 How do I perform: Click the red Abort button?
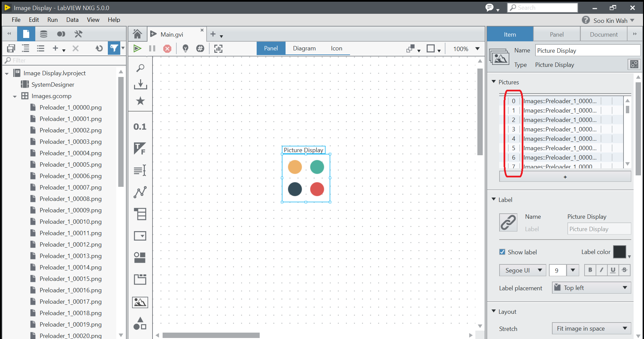coord(167,49)
